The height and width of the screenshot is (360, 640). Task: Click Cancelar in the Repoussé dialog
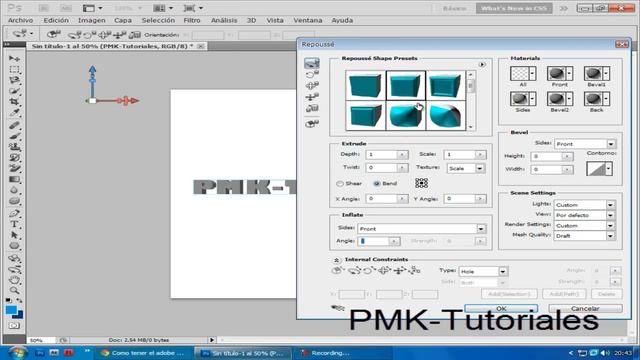(585, 309)
